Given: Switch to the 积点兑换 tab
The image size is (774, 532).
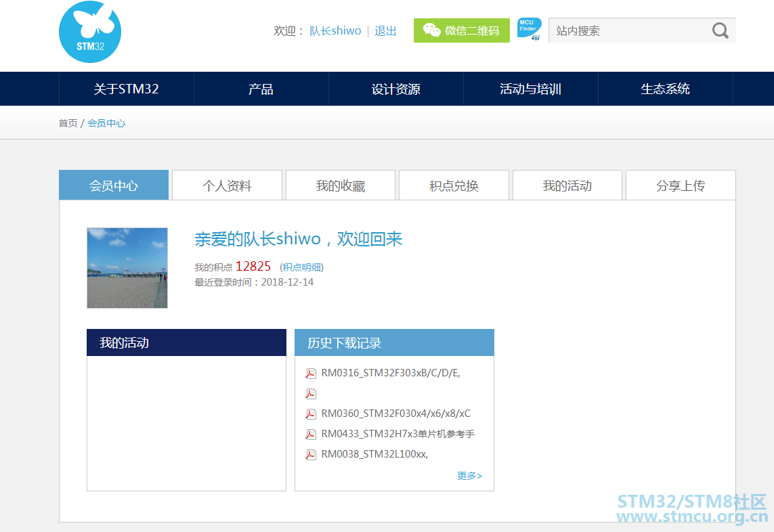Looking at the screenshot, I should click(454, 185).
